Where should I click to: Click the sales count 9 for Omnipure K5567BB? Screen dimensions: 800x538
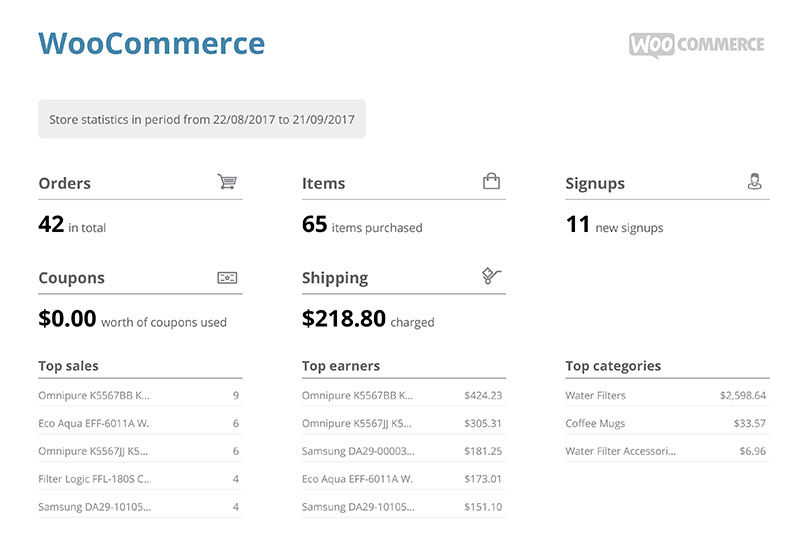coord(236,395)
